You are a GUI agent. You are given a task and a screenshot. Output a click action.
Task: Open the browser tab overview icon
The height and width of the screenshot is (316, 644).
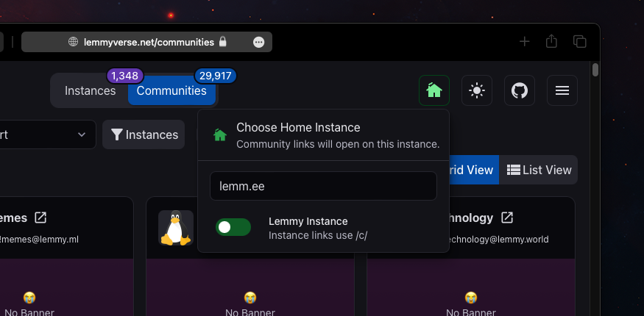click(x=579, y=41)
